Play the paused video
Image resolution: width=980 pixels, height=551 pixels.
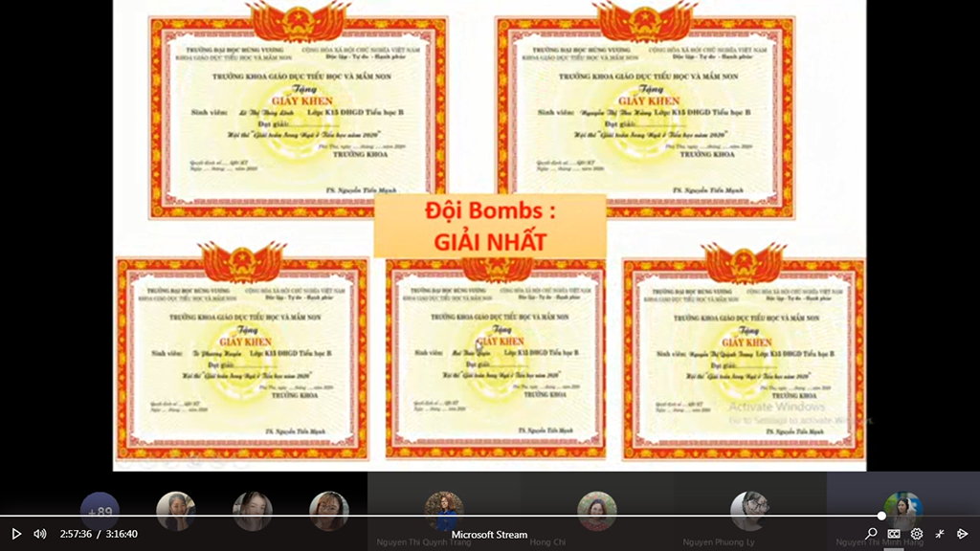(x=17, y=534)
